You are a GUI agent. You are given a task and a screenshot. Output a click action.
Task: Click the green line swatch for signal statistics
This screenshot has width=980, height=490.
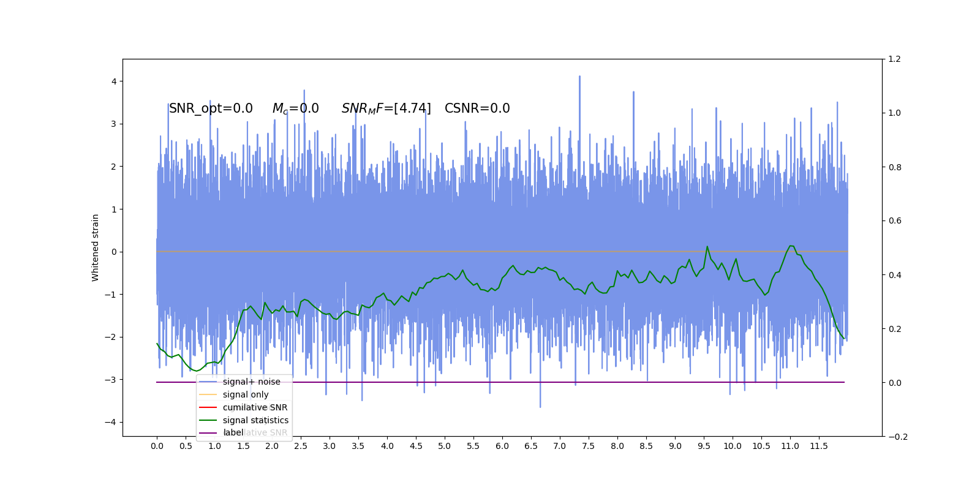[x=208, y=420]
